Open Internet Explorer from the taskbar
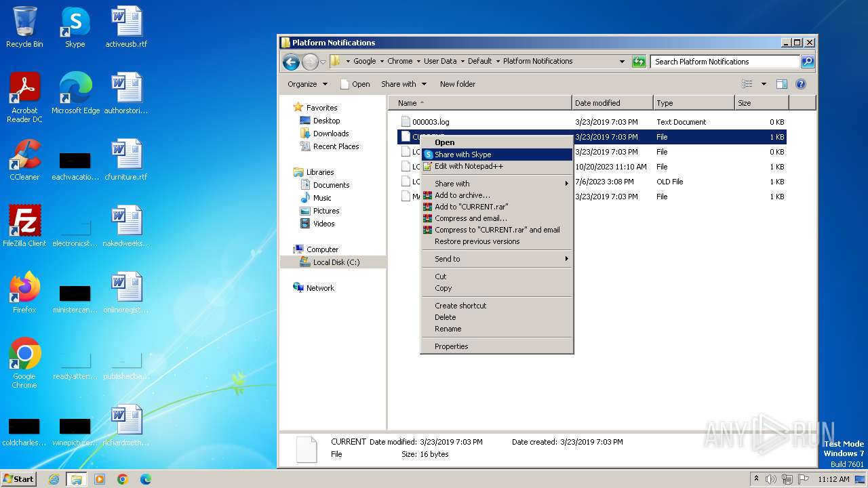The image size is (868, 488). click(x=54, y=479)
